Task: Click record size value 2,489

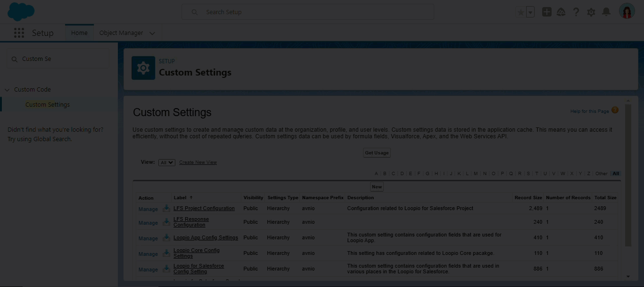Action: tap(536, 208)
